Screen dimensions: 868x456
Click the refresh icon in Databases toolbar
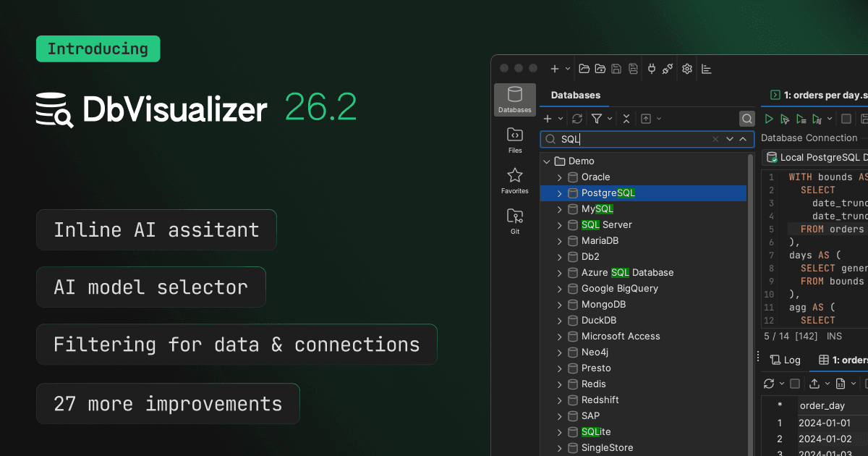(x=577, y=119)
